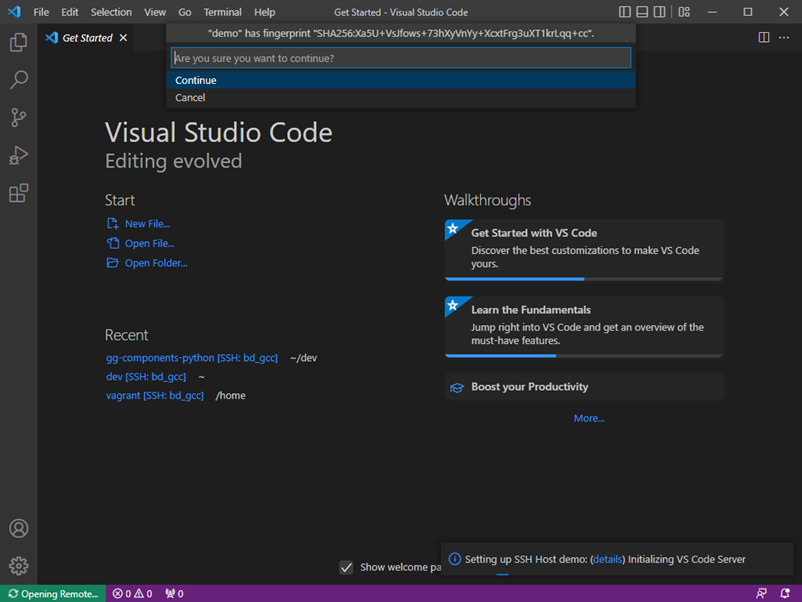Open recent vagrant [SSH: bd_gcc]
Image resolution: width=802 pixels, height=602 pixels.
point(154,396)
